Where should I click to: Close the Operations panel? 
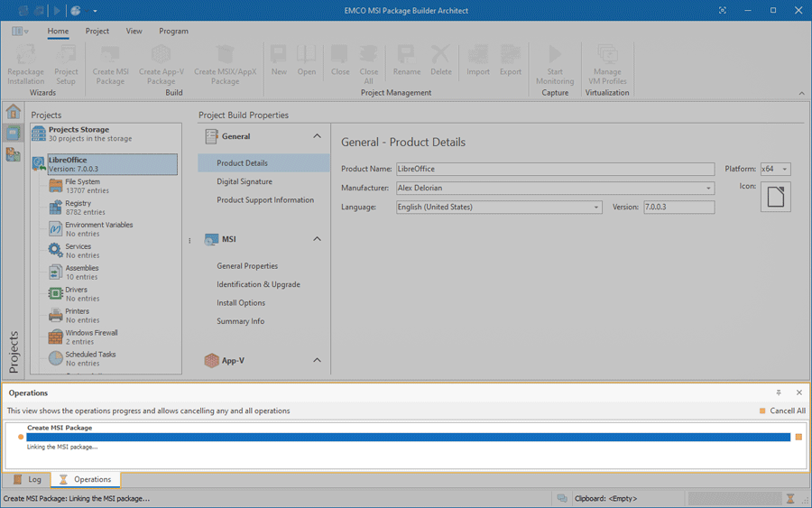pyautogui.click(x=799, y=393)
